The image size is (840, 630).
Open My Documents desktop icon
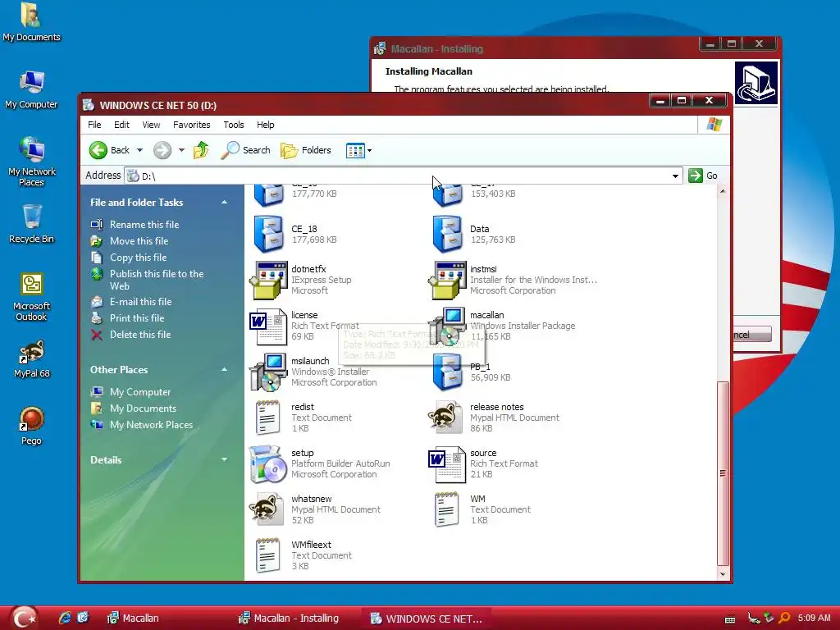point(32,22)
